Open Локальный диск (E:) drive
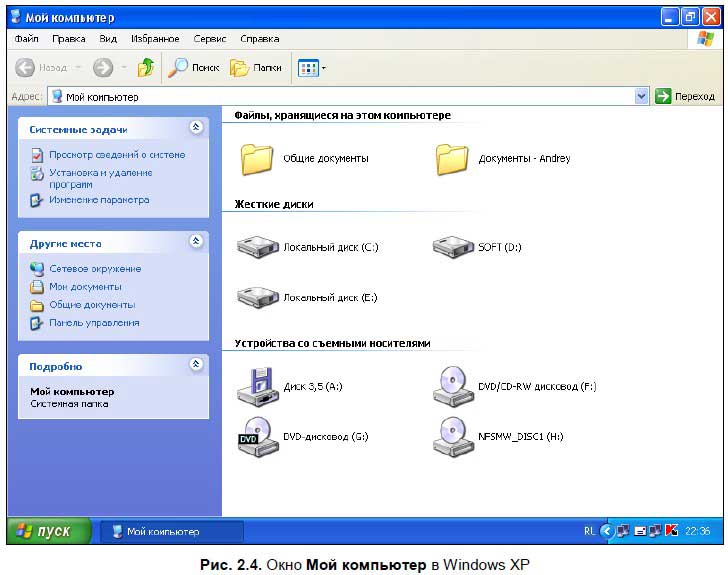Image resolution: width=728 pixels, height=575 pixels. point(257,297)
